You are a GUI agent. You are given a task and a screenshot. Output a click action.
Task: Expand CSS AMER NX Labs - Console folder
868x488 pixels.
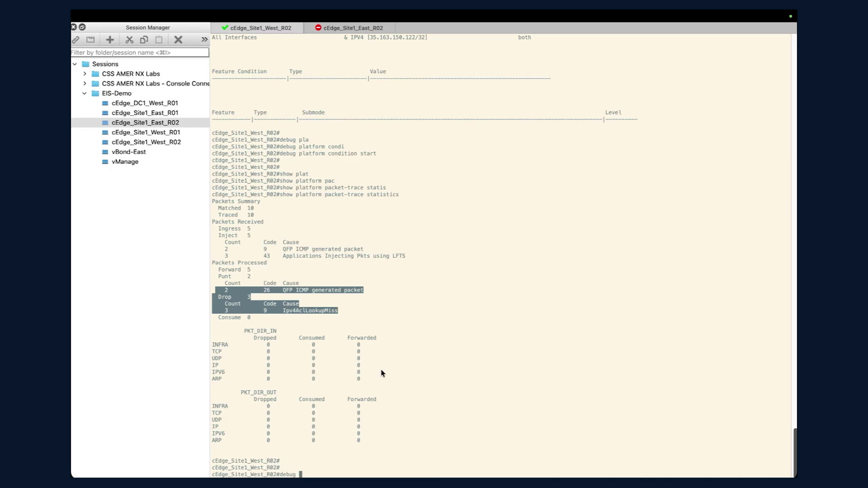click(x=85, y=84)
